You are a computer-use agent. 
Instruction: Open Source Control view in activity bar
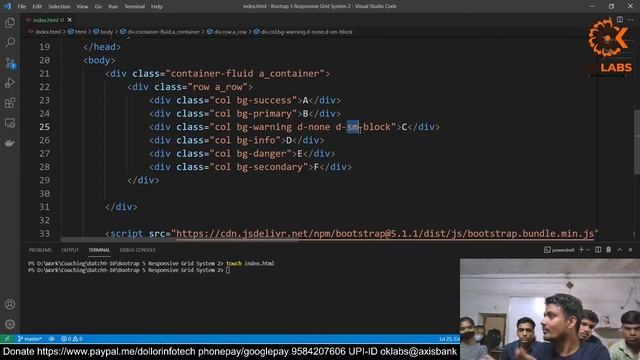click(x=10, y=62)
